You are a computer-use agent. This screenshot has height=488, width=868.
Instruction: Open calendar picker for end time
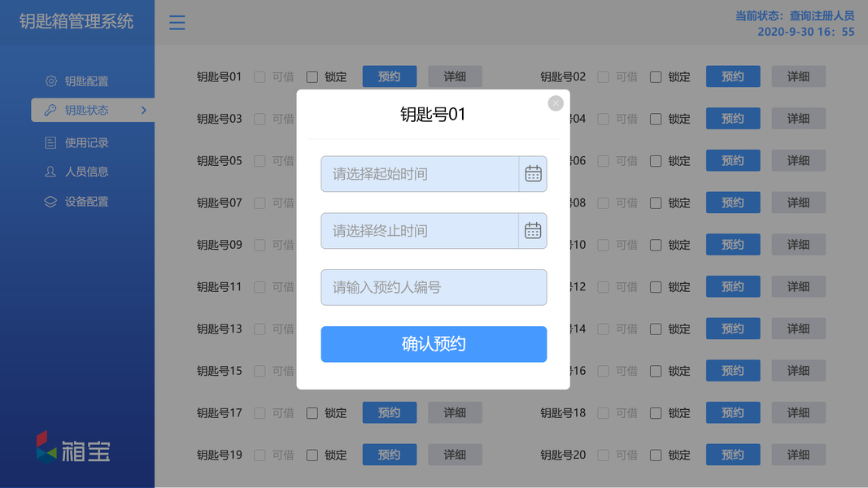(x=533, y=231)
